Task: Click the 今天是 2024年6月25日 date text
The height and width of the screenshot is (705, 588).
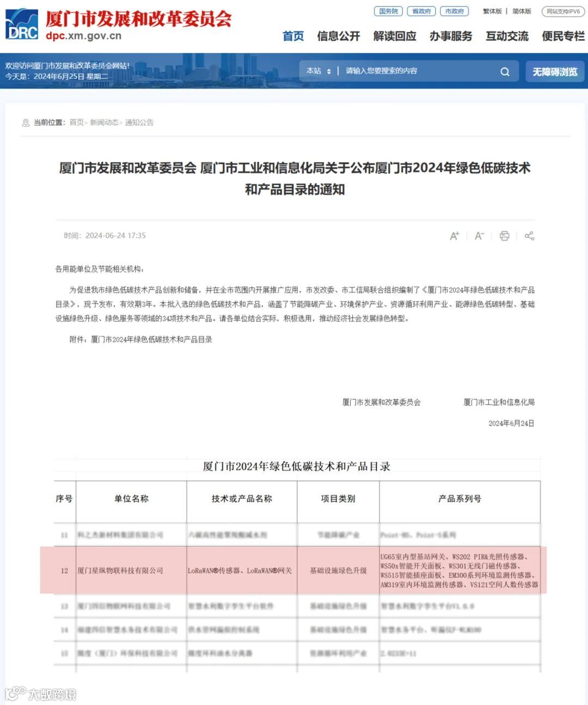Action: click(x=57, y=77)
